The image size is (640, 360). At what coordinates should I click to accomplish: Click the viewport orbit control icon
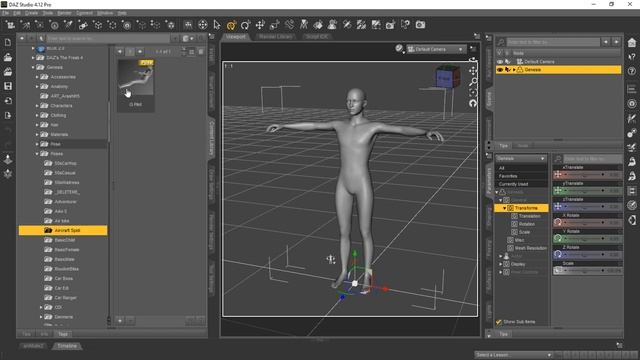point(473,60)
